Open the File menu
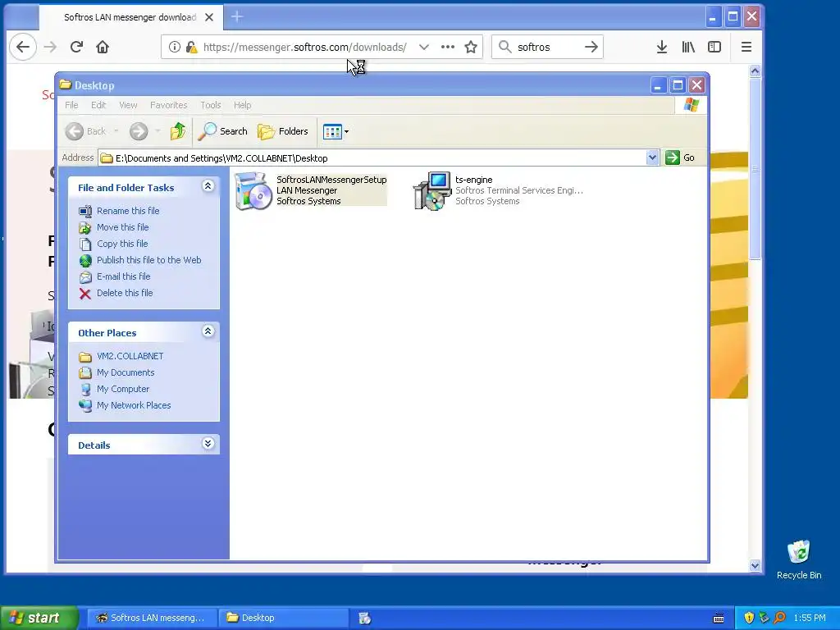Viewport: 840px width, 630px height. pyautogui.click(x=71, y=105)
